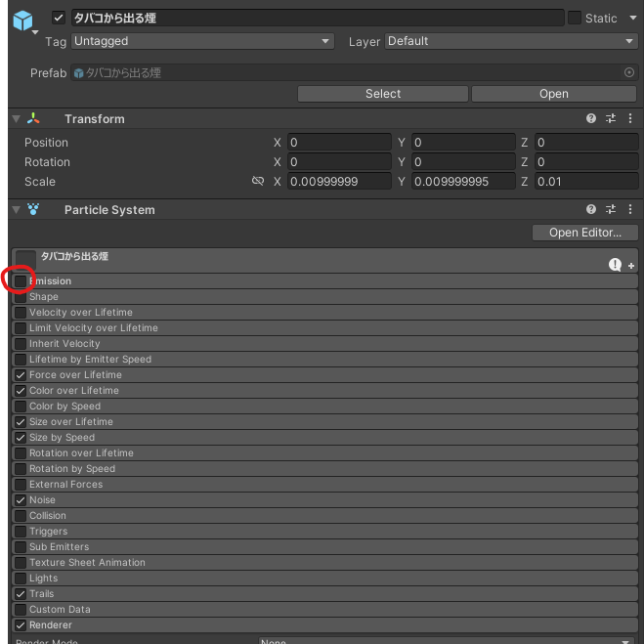Image resolution: width=644 pixels, height=644 pixels.
Task: Disable the Renderer module checkbox
Action: coord(21,624)
